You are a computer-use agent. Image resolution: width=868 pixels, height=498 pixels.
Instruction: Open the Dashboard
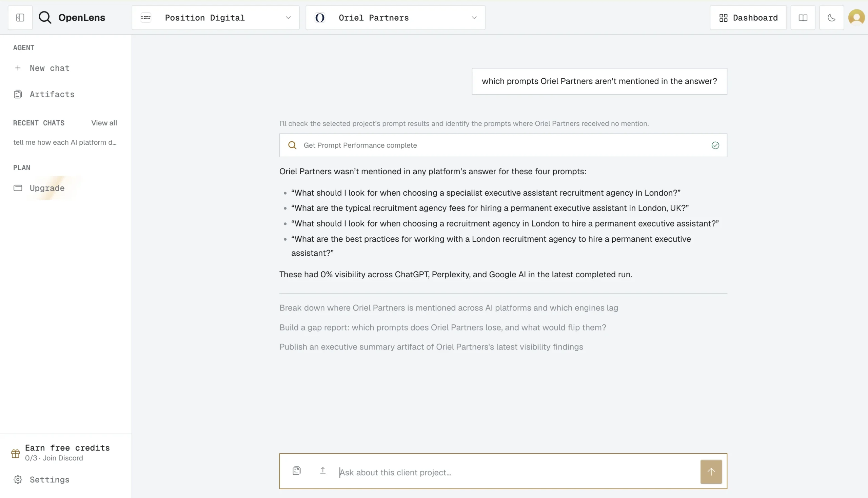coord(748,17)
